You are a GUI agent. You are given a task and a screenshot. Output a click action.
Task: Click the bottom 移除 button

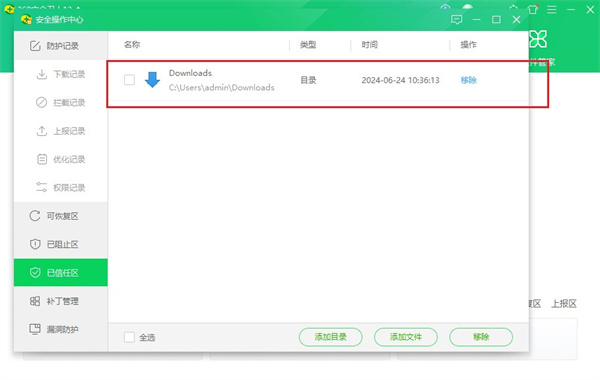point(481,337)
